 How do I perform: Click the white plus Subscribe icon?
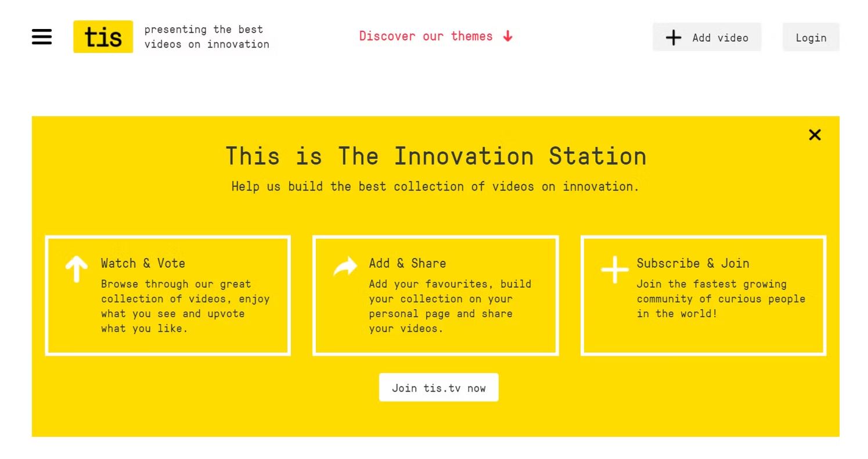(614, 270)
